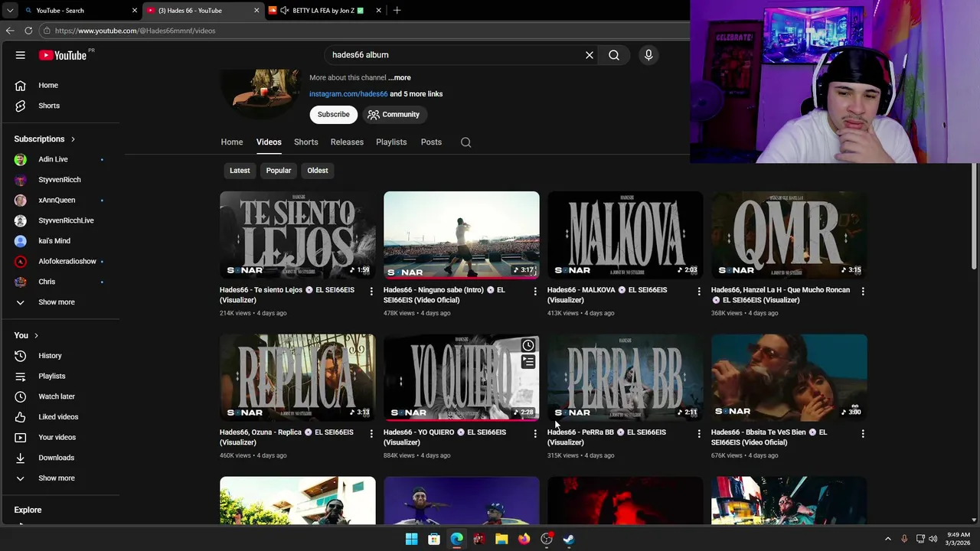Expand channel description with ...more

400,77
